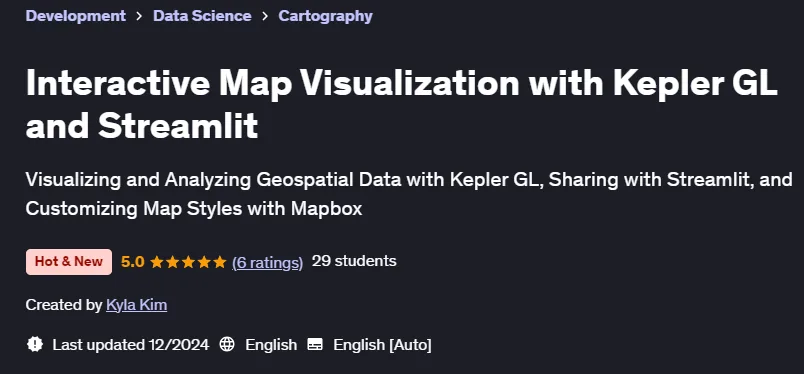Viewport: 804px width, 374px height.
Task: Click the last-updated alert badge icon
Action: [x=34, y=344]
